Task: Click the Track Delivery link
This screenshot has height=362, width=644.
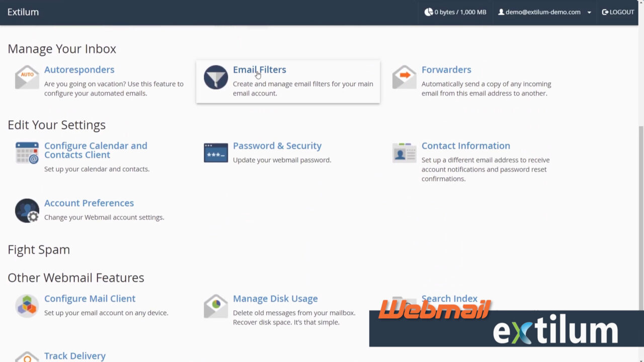Action: coord(75,355)
